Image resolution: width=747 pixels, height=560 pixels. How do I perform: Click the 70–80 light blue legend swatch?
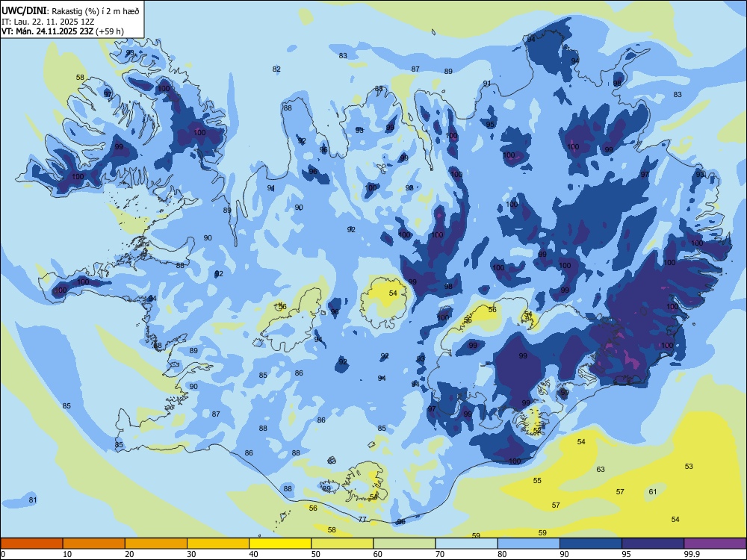click(466, 544)
